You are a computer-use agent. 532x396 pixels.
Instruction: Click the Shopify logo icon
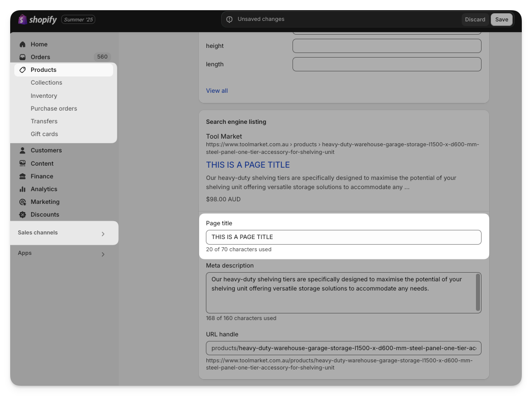tap(22, 19)
